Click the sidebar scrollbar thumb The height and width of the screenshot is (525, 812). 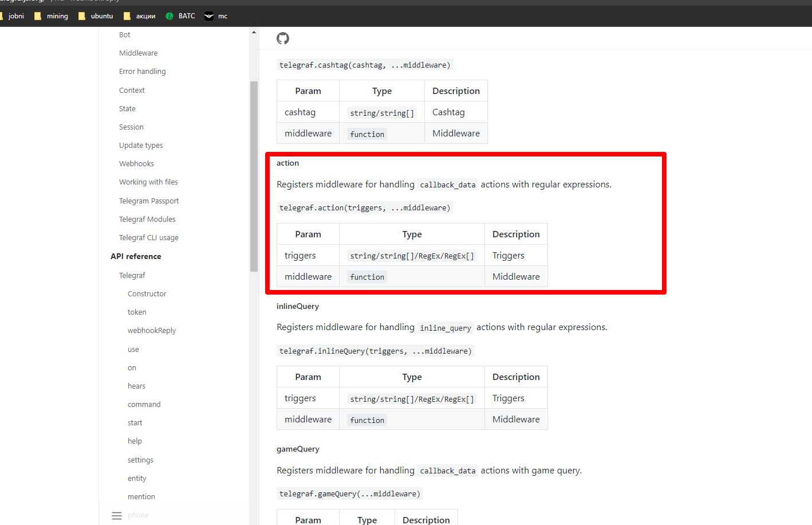tap(254, 176)
